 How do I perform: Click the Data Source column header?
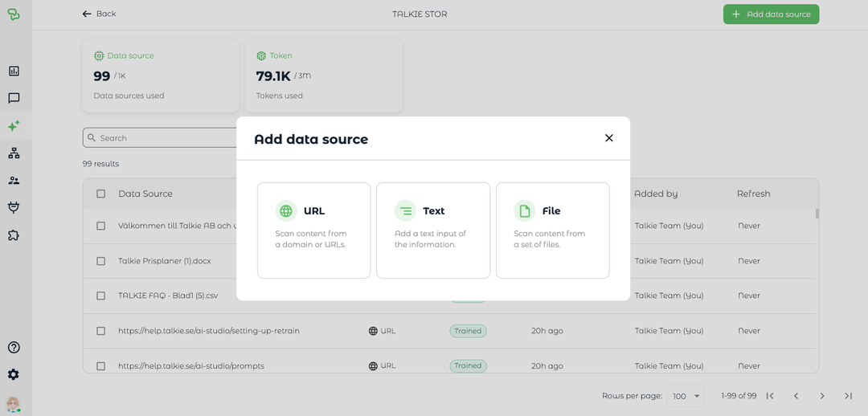[x=145, y=194]
